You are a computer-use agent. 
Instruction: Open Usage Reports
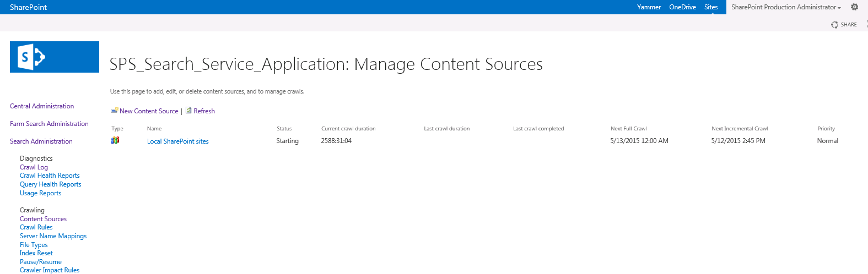click(40, 193)
